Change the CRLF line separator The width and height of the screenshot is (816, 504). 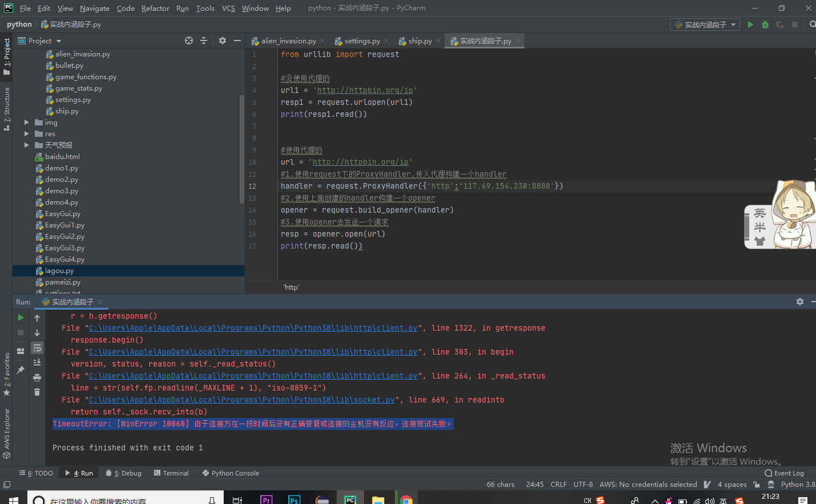point(559,485)
